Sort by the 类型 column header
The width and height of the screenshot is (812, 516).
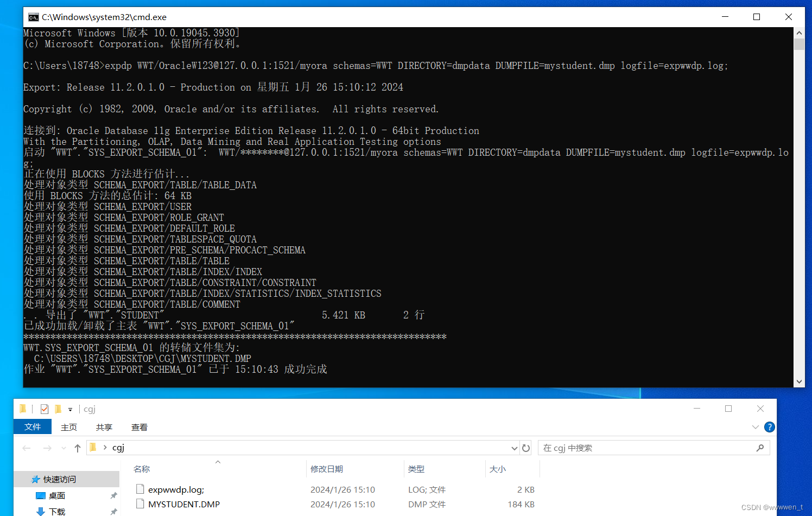(x=416, y=469)
